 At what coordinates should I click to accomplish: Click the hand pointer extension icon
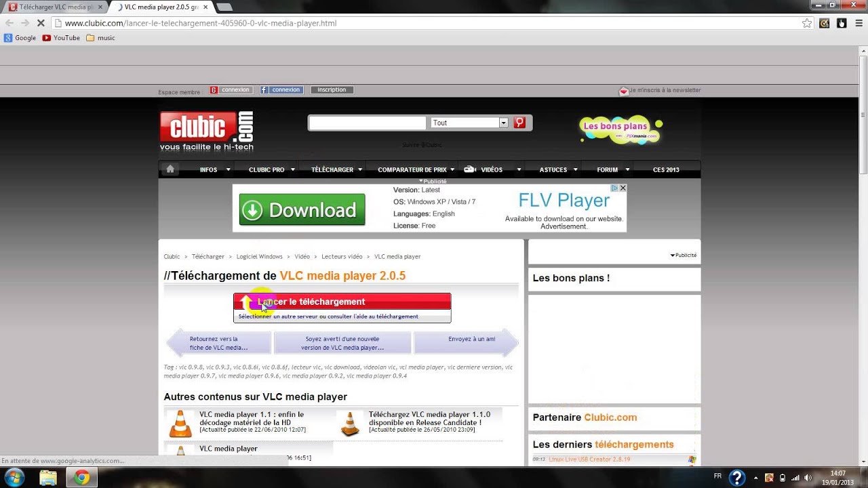pos(842,23)
